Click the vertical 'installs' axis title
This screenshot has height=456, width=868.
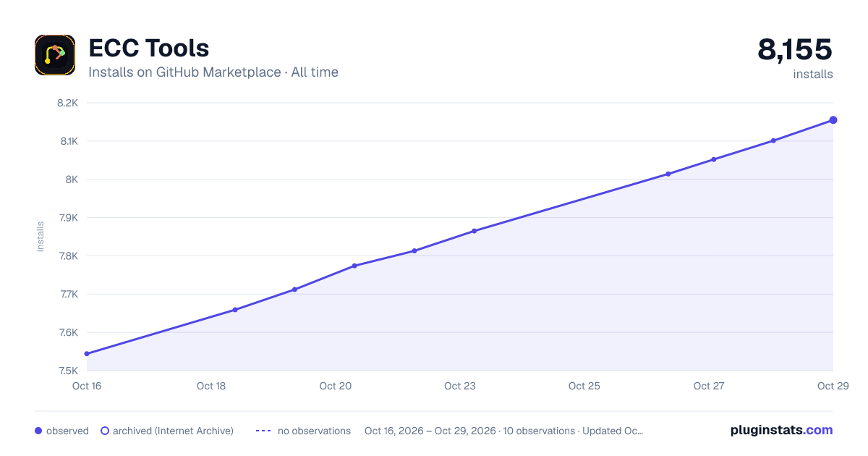(41, 237)
